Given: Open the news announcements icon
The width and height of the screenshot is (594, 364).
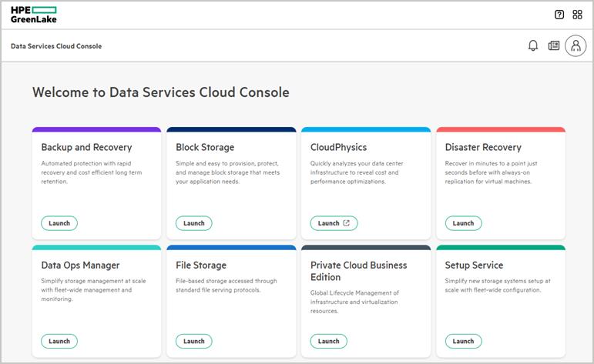Looking at the screenshot, I should coord(554,45).
